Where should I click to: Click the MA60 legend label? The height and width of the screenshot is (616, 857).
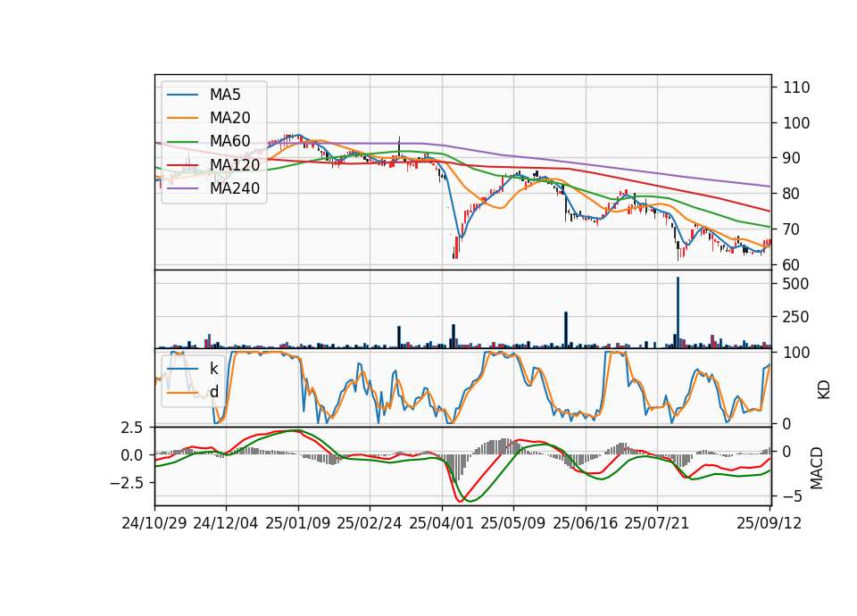coord(229,141)
